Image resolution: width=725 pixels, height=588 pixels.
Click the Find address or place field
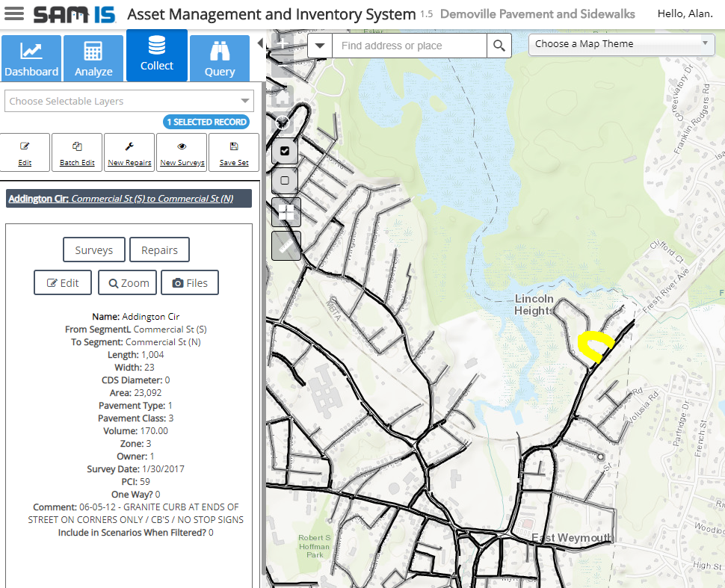pos(410,46)
